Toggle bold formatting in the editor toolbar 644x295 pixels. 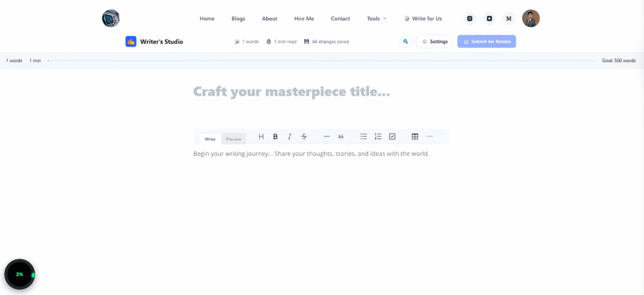point(275,136)
